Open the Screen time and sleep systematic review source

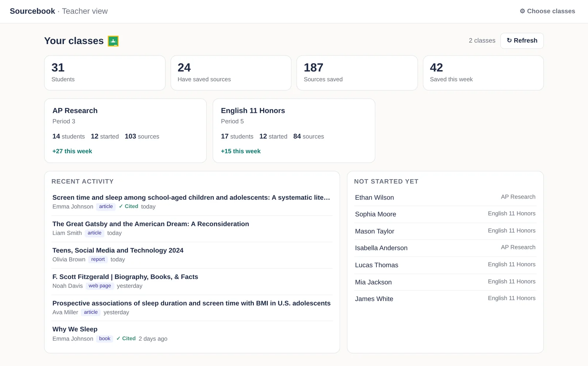coord(191,198)
